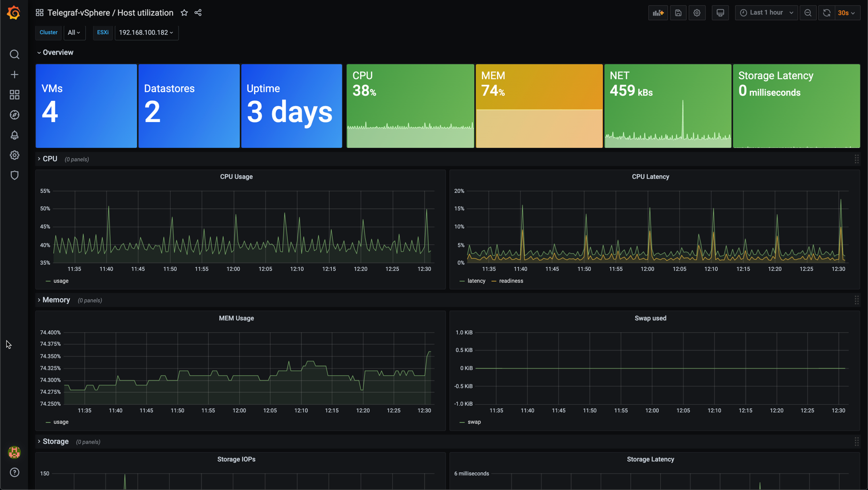
Task: Select the Datastores stat panel
Action: 189,106
